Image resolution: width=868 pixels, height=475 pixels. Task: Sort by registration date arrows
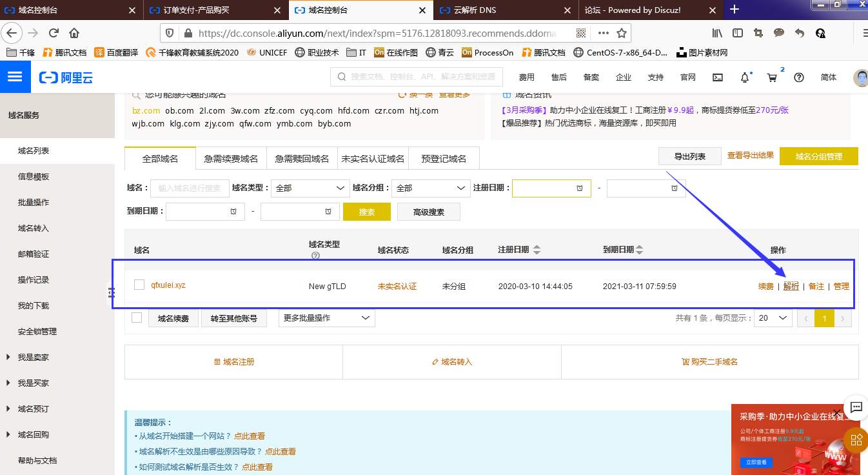[x=537, y=250]
